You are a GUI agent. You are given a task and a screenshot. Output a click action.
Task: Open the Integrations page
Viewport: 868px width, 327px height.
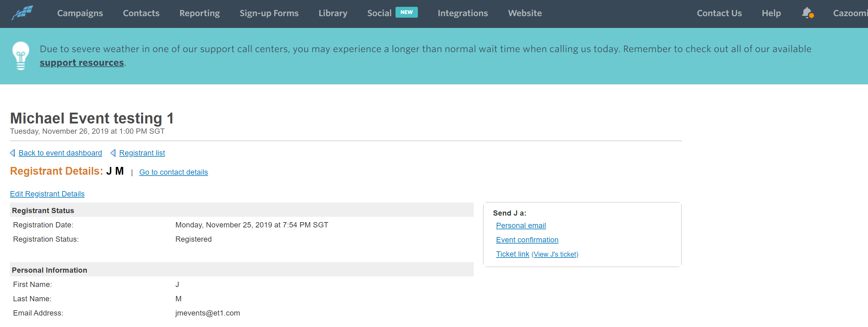tap(463, 13)
